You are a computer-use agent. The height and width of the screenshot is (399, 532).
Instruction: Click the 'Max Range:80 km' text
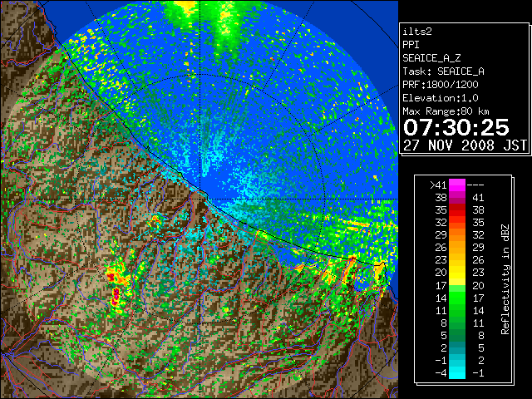click(x=446, y=111)
